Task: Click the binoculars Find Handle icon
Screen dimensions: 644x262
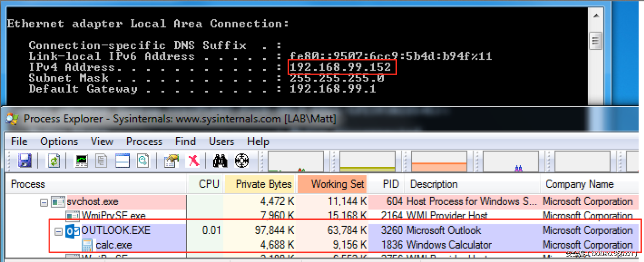Action: [221, 161]
